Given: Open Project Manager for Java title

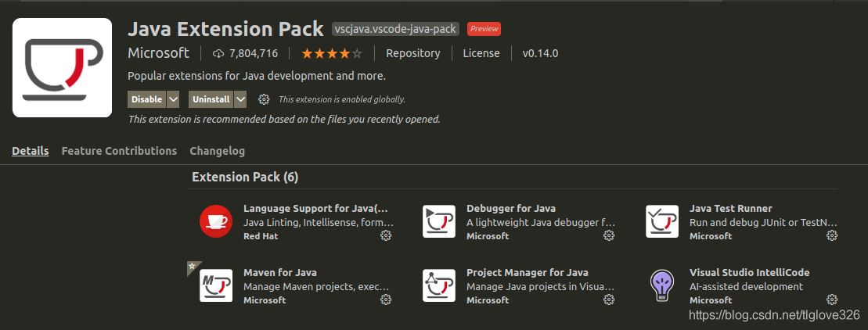Looking at the screenshot, I should [x=528, y=272].
